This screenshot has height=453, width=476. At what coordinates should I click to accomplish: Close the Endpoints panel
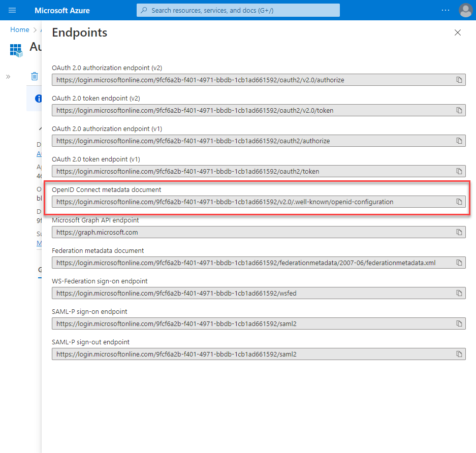[x=458, y=33]
